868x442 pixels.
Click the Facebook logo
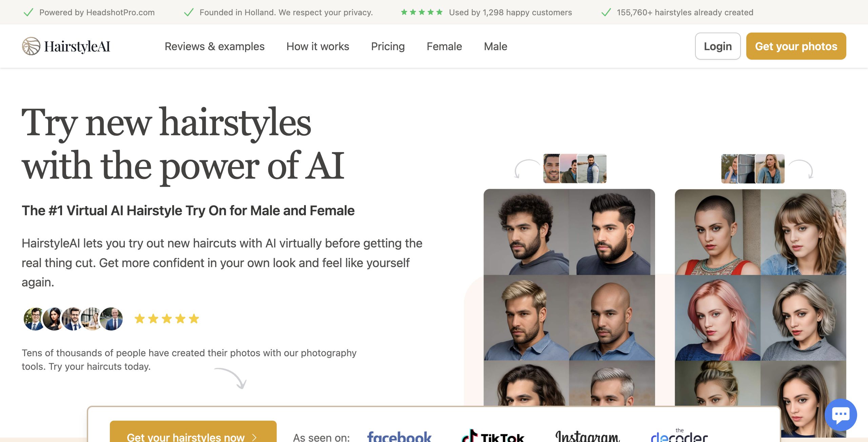point(399,436)
